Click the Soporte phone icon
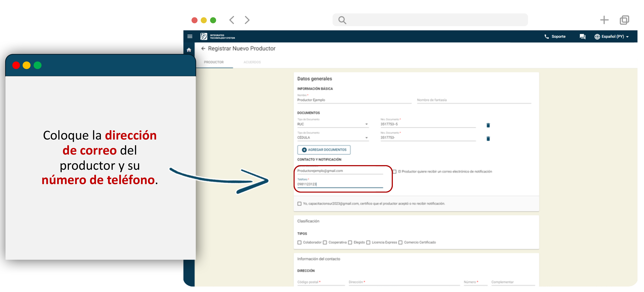 546,36
